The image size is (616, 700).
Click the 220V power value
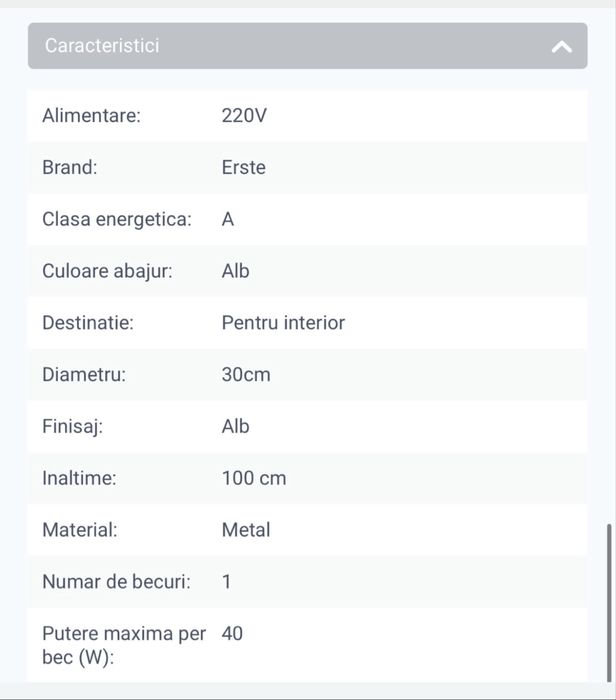(x=244, y=116)
